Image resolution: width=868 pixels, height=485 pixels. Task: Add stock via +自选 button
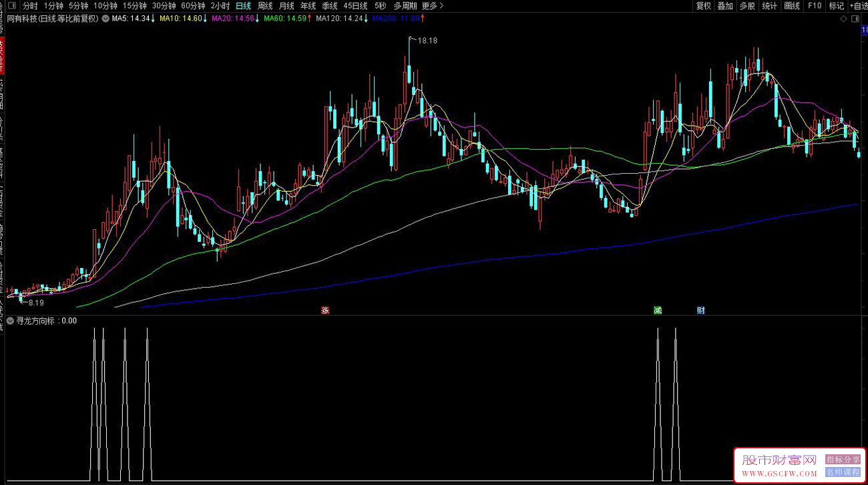(858, 6)
